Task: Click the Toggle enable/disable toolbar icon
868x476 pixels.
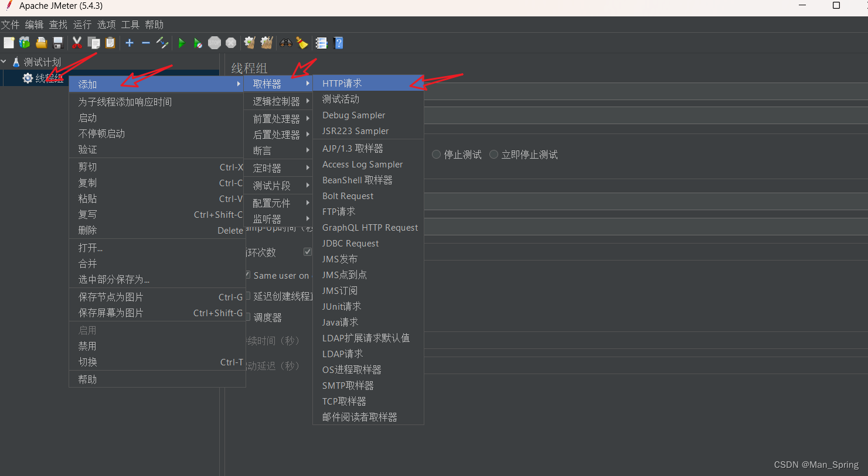Action: click(x=162, y=43)
